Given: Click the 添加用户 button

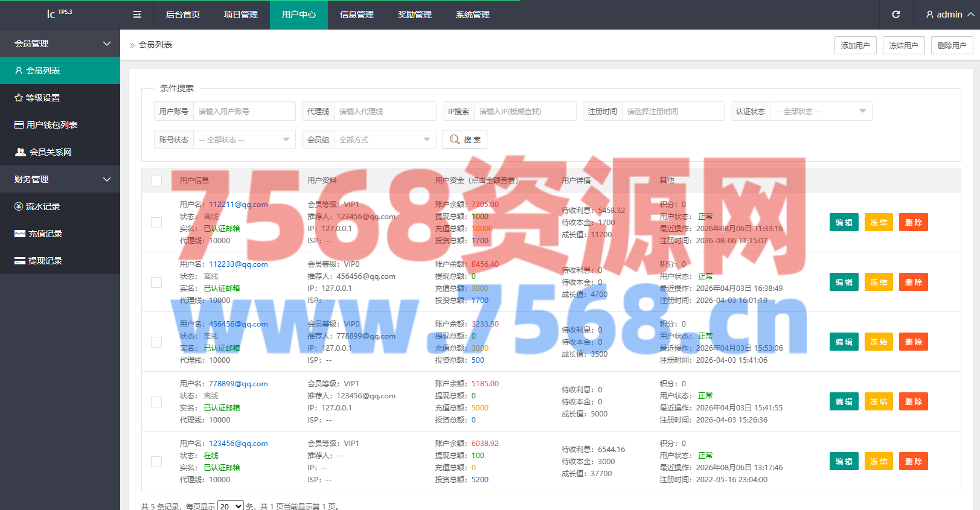Looking at the screenshot, I should (856, 45).
